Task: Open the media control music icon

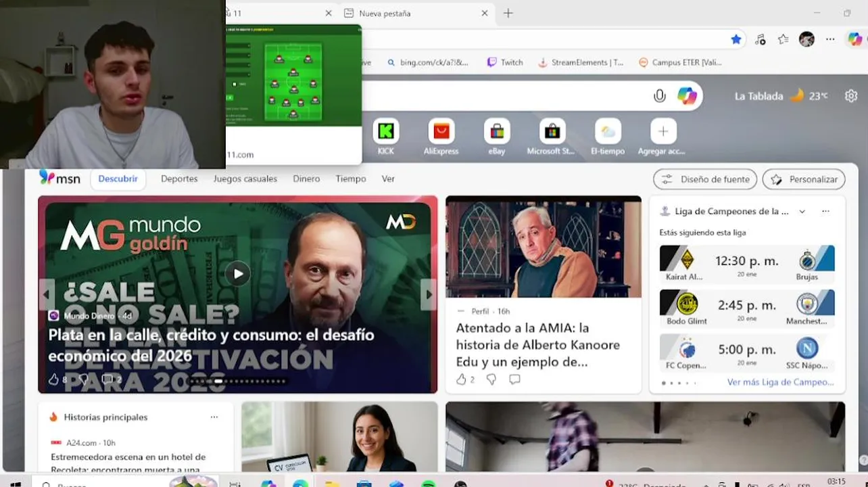Action: pos(760,39)
